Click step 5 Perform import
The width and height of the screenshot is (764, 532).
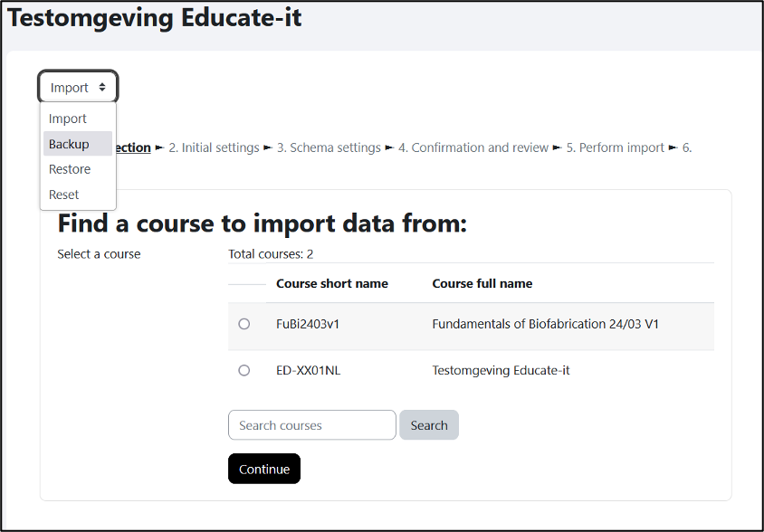[615, 147]
